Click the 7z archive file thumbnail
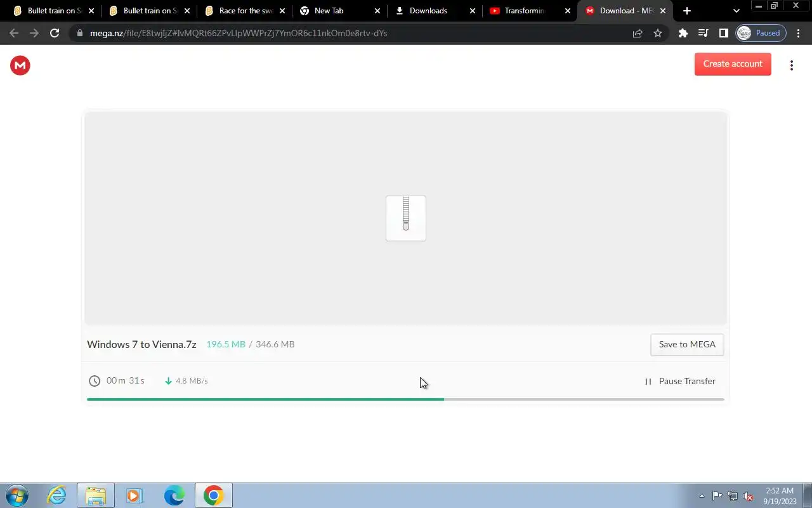Viewport: 812px width, 508px height. 406,218
